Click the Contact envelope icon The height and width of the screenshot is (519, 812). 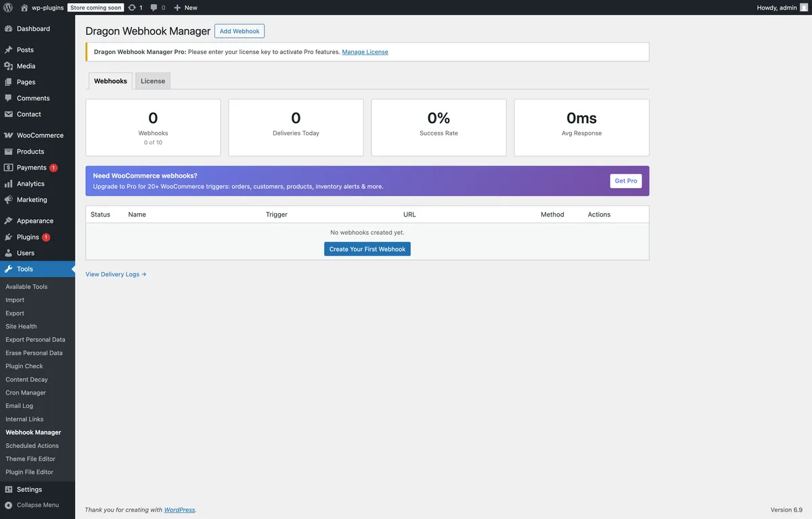(8, 114)
